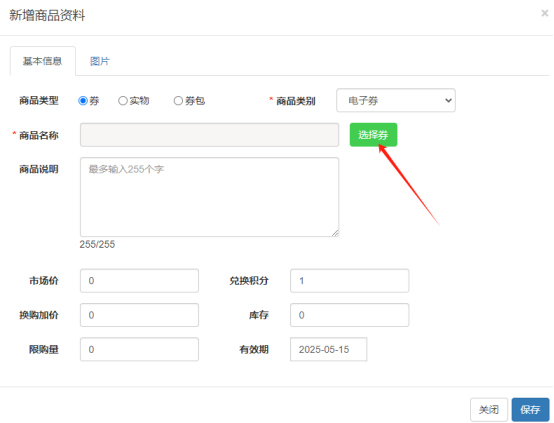Click the 限购量 input field
This screenshot has height=423, width=554.
tap(139, 349)
